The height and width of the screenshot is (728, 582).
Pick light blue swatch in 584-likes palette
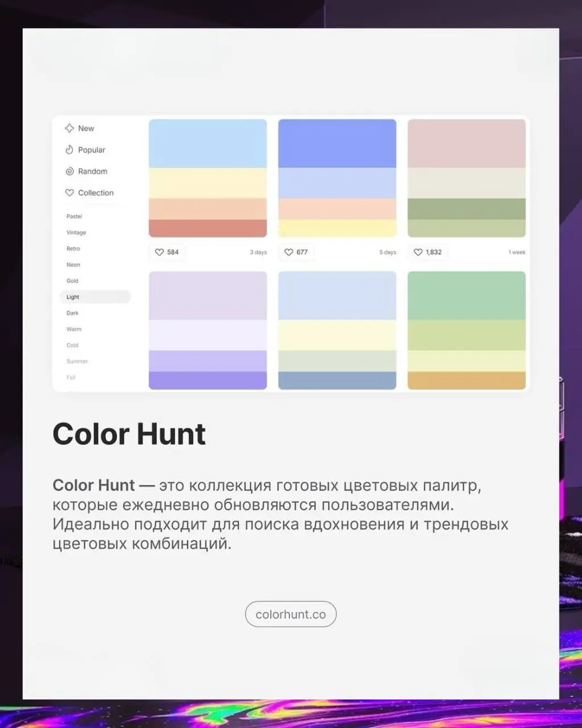coord(208,143)
